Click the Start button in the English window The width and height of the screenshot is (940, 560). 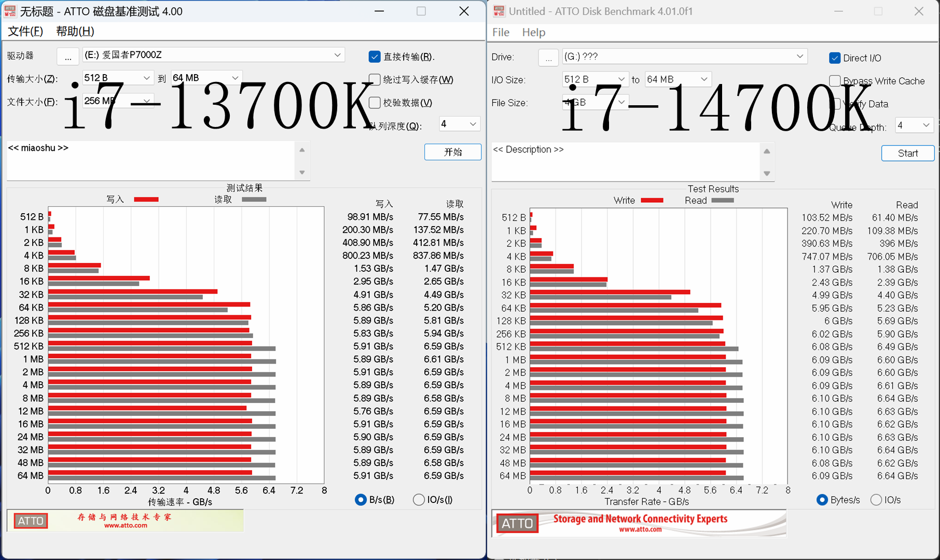(908, 153)
